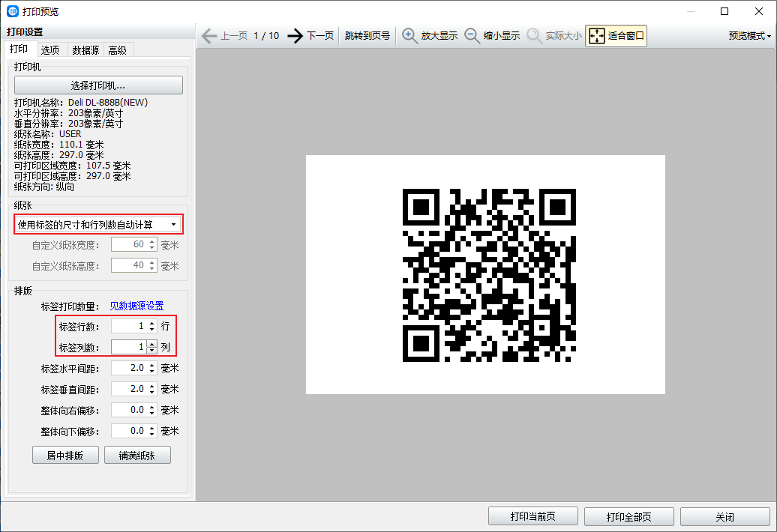Image resolution: width=777 pixels, height=532 pixels.
Task: Click the 整体向下偏移 input field
Action: 129,431
